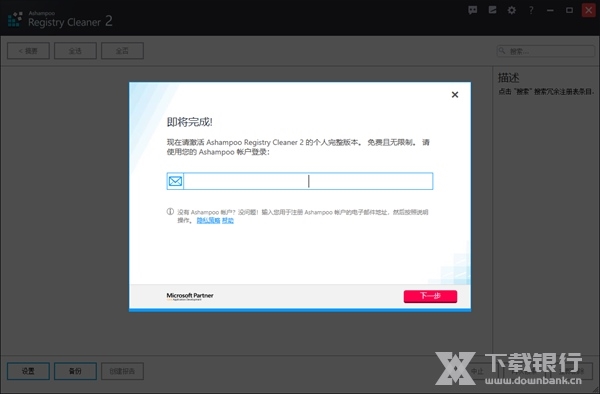Click the feedback chat bubble icon in title bar

tap(473, 10)
